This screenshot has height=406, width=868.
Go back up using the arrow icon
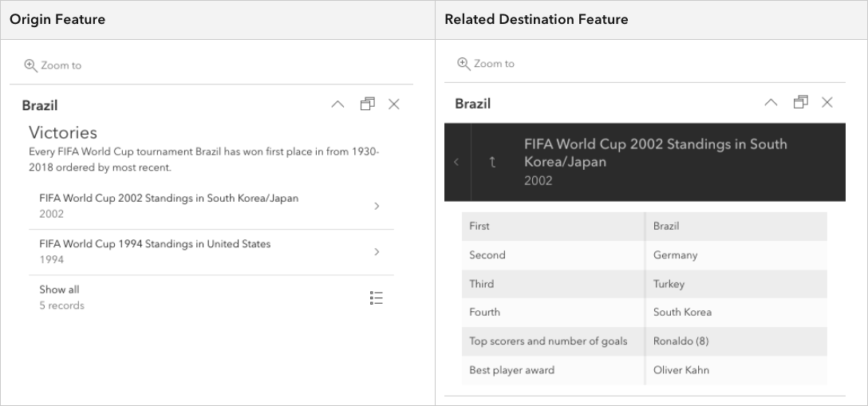[492, 162]
